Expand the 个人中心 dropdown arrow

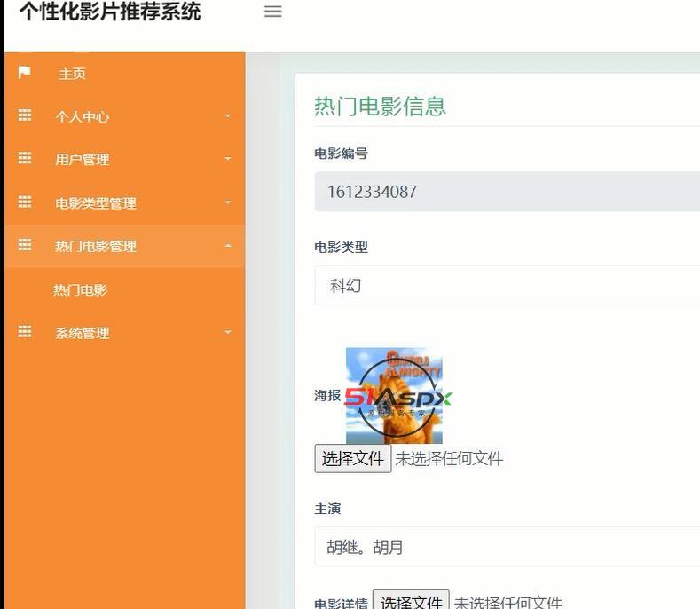pos(228,115)
